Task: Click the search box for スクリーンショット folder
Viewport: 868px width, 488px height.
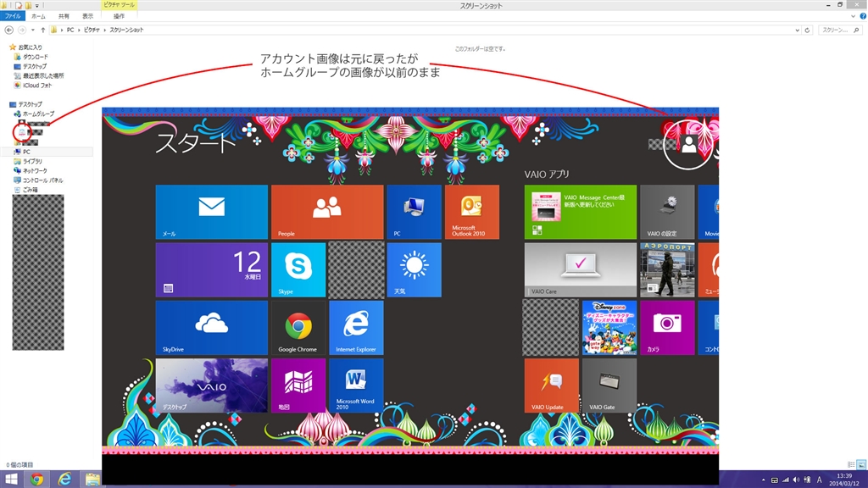Action: pyautogui.click(x=841, y=30)
